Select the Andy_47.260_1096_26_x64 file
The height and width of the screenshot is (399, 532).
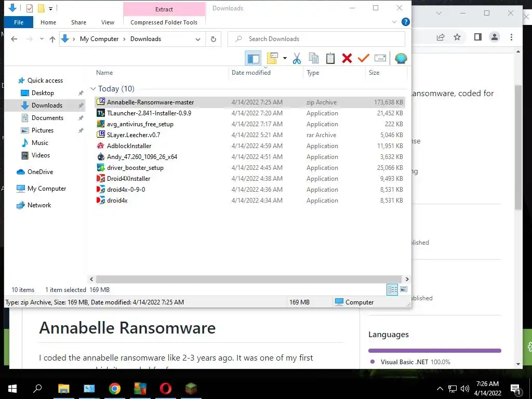pos(250,157)
